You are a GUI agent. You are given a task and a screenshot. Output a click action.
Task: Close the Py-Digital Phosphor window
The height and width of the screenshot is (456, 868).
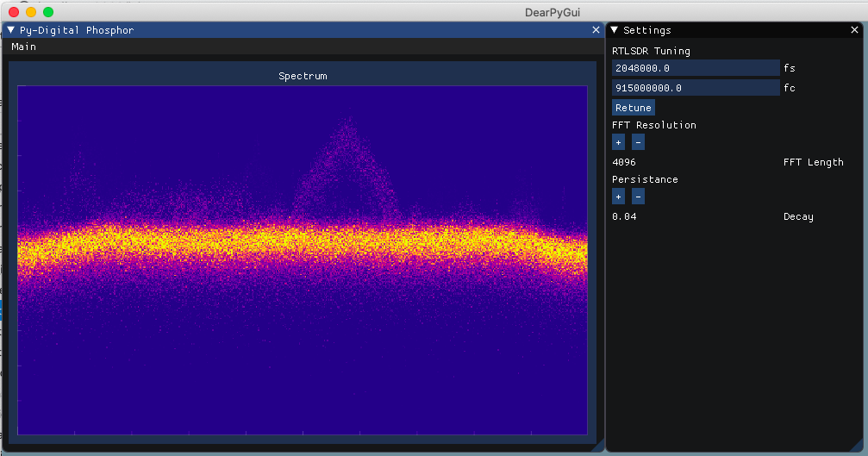point(596,30)
